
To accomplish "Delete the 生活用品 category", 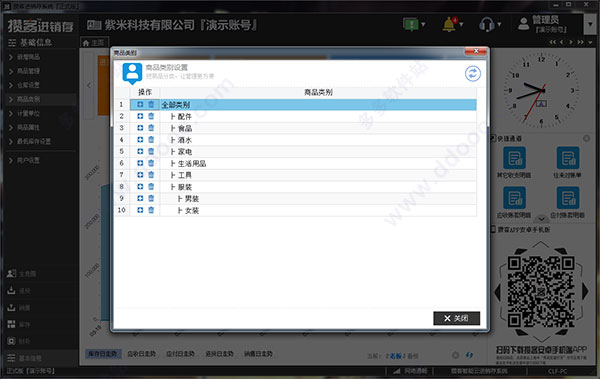I will click(x=151, y=163).
